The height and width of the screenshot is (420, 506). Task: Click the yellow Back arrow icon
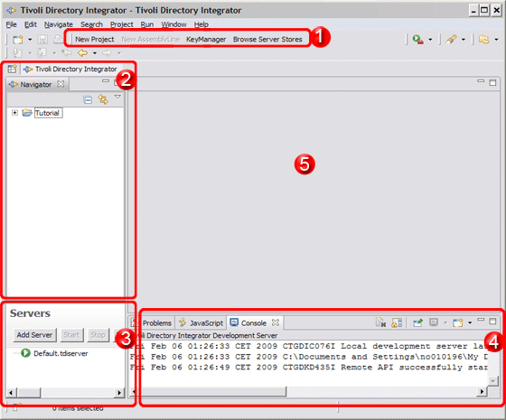click(x=83, y=52)
